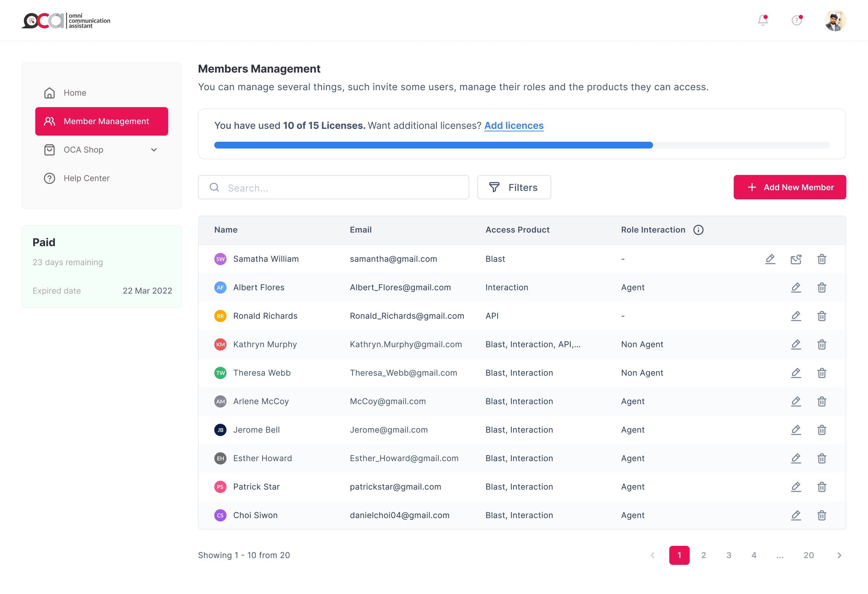
Task: Open the Filters dropdown
Action: [514, 187]
